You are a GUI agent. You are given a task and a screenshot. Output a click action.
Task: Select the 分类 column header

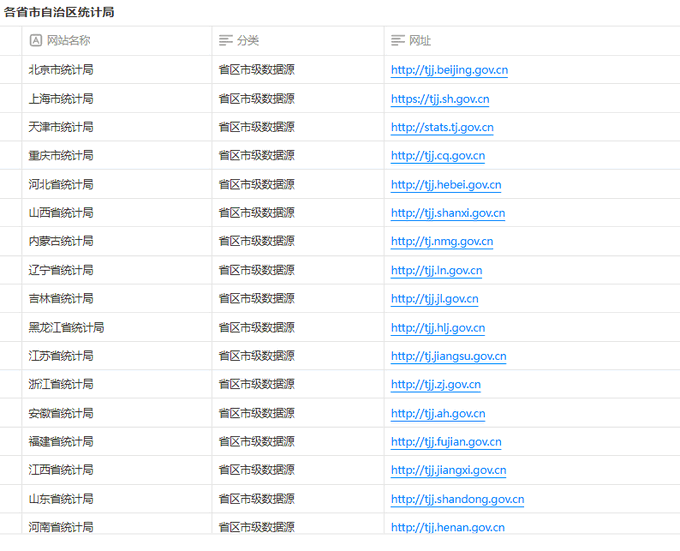coord(298,41)
